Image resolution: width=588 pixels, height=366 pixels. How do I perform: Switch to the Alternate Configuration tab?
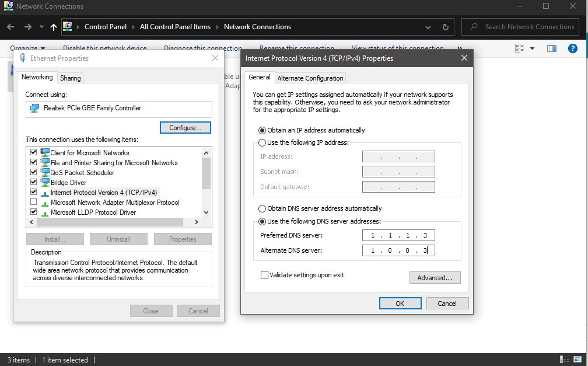(310, 77)
